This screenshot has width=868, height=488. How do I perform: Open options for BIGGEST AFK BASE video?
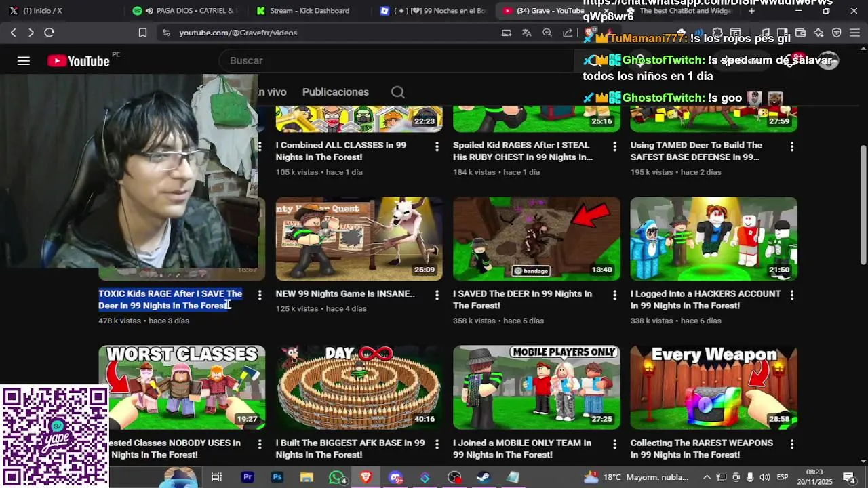437,445
